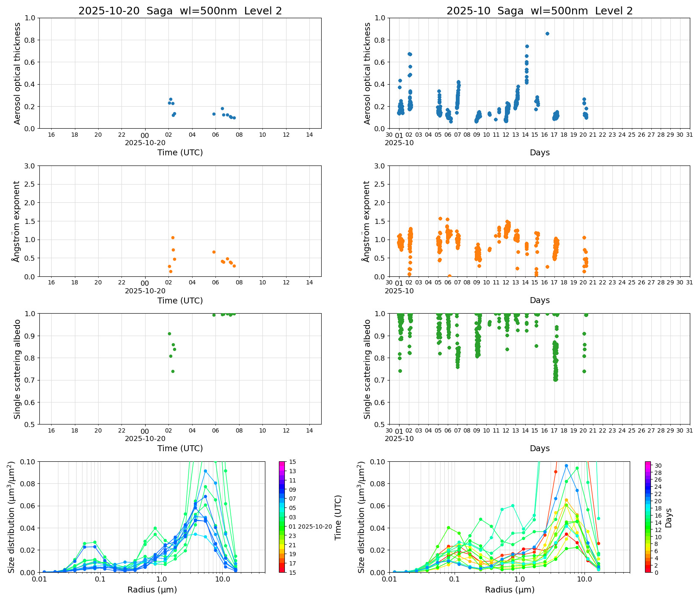
Task: Click the monthly size distribution y-axis label
Action: (361, 517)
